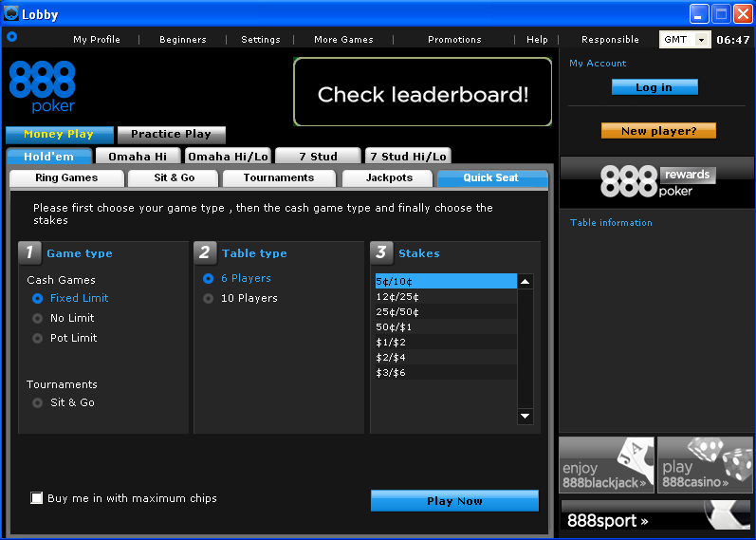Select the $2/$4 stakes row

(x=446, y=357)
